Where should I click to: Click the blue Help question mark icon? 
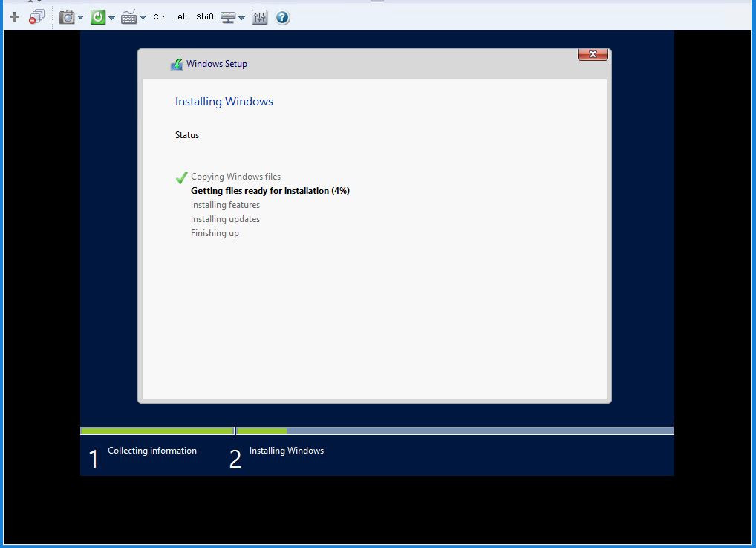pos(282,16)
